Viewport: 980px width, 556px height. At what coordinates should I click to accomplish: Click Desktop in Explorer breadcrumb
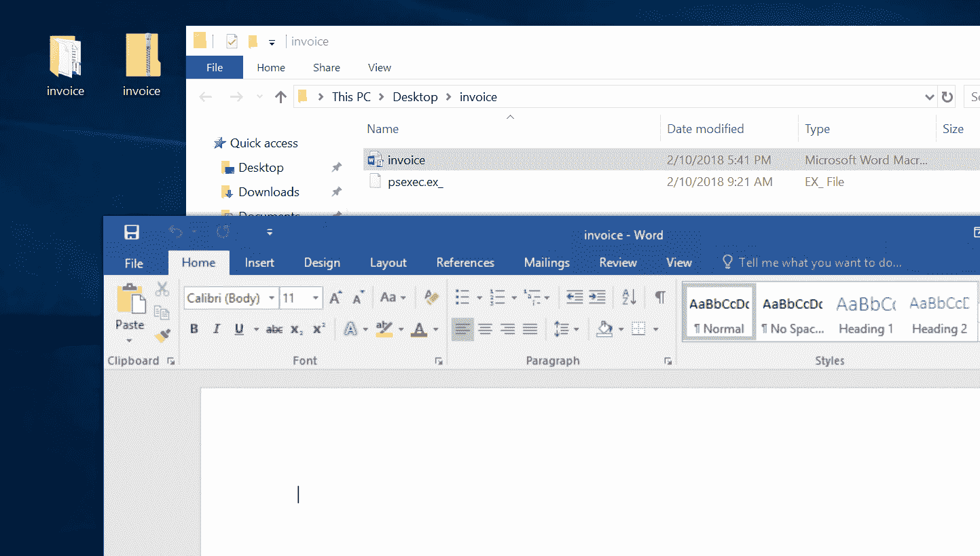click(x=415, y=97)
